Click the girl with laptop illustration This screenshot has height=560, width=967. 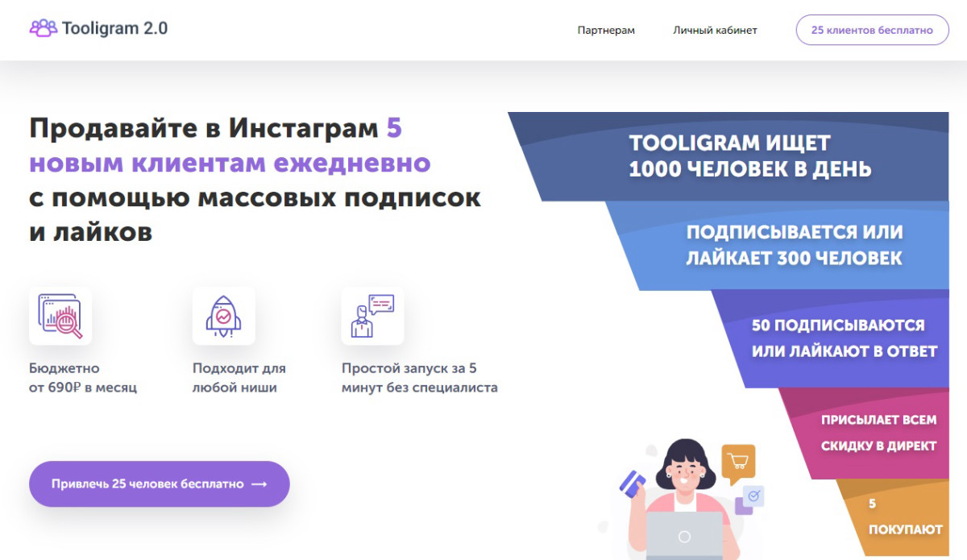point(683,500)
